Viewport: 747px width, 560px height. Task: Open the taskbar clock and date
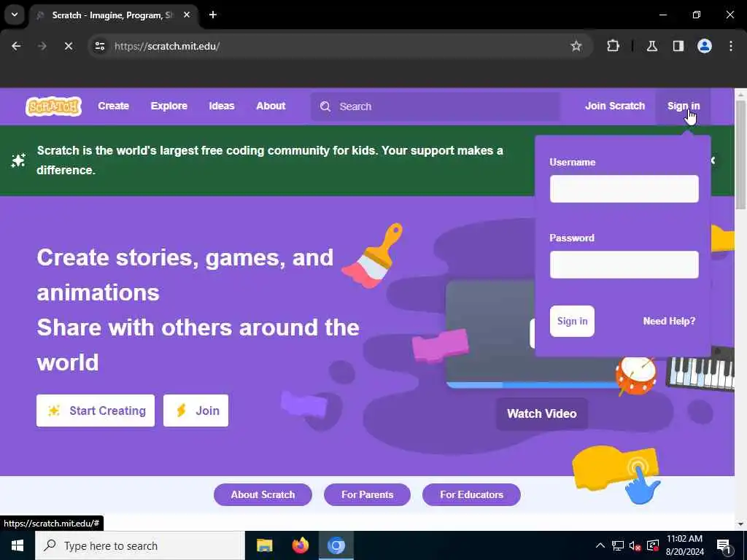(x=684, y=545)
